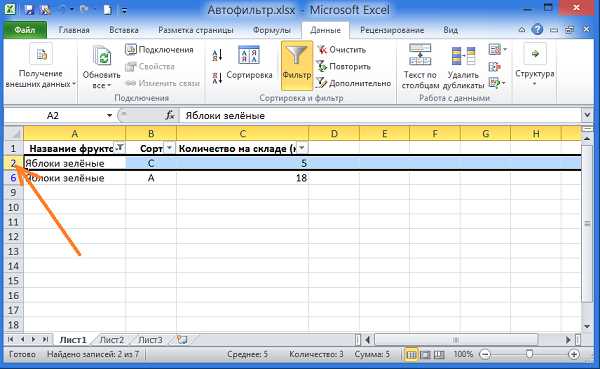Click Consolidate icon in data tools
The height and width of the screenshot is (369, 600).
(x=494, y=67)
